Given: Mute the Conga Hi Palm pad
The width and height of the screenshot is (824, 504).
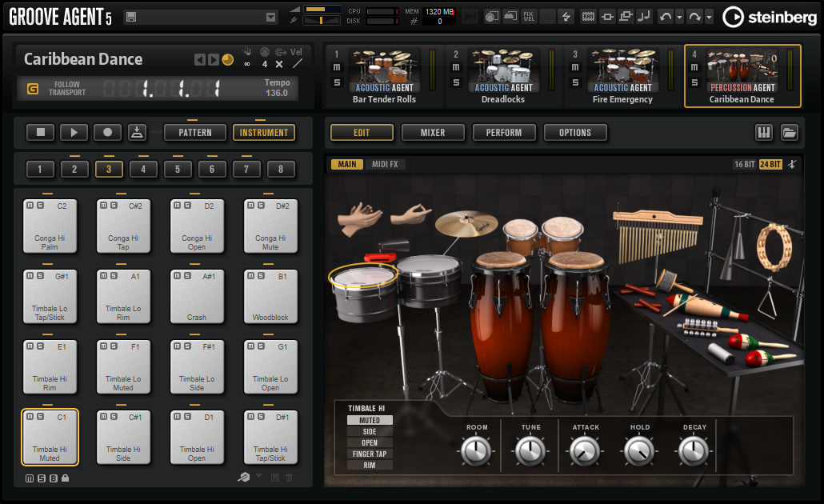Looking at the screenshot, I should click(30, 206).
